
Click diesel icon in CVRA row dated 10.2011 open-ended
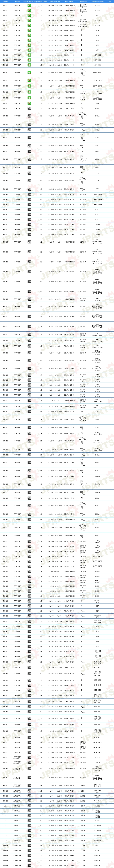(29, 400)
